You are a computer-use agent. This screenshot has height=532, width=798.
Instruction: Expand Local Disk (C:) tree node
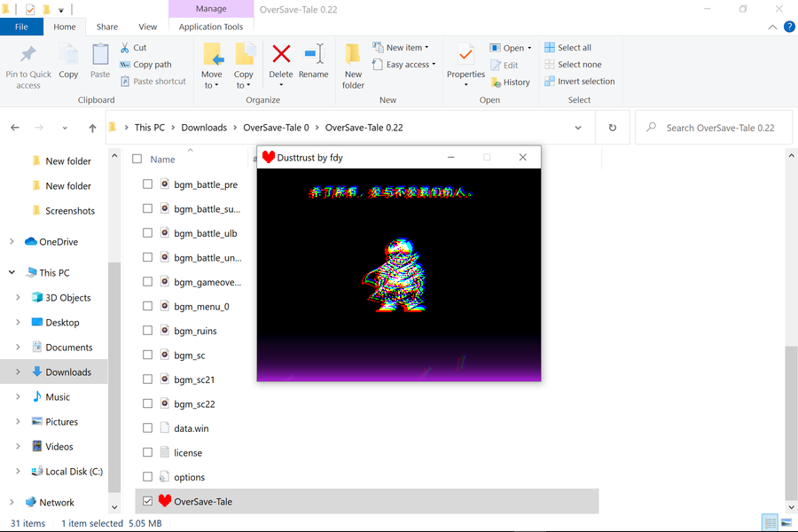18,472
